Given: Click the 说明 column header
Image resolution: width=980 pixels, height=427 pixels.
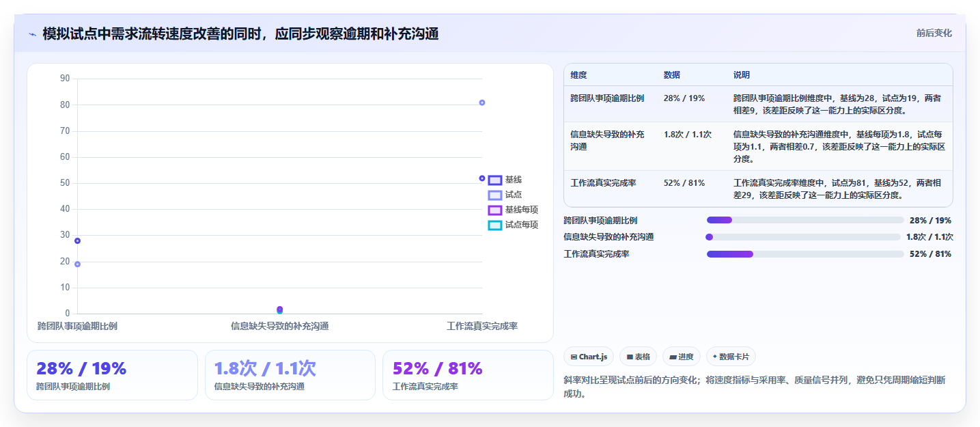Looking at the screenshot, I should click(x=742, y=75).
